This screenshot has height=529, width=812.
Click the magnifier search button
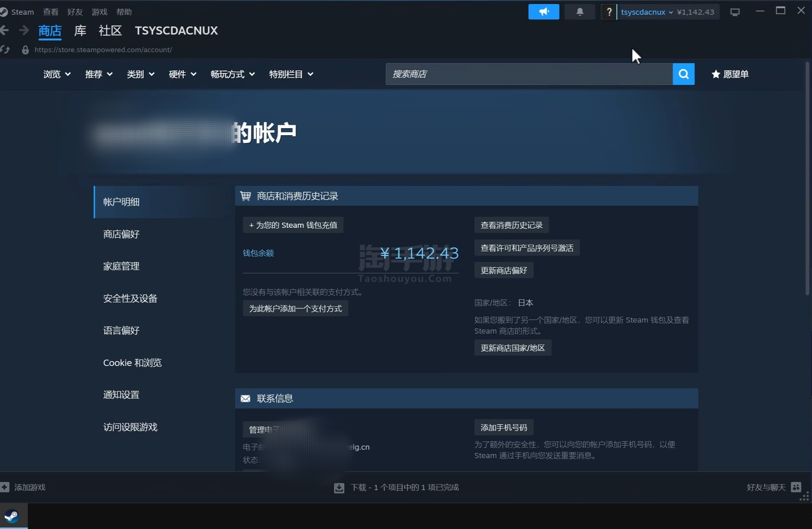[683, 74]
